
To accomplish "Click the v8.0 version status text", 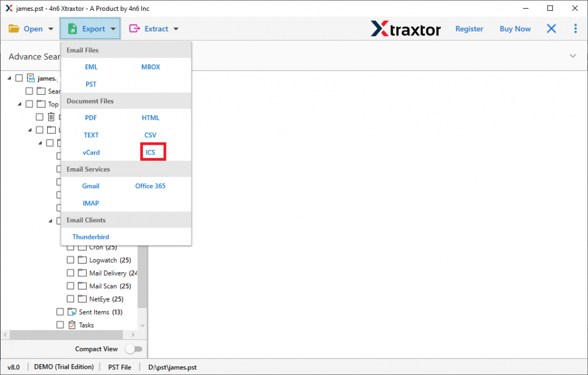I will tap(14, 367).
